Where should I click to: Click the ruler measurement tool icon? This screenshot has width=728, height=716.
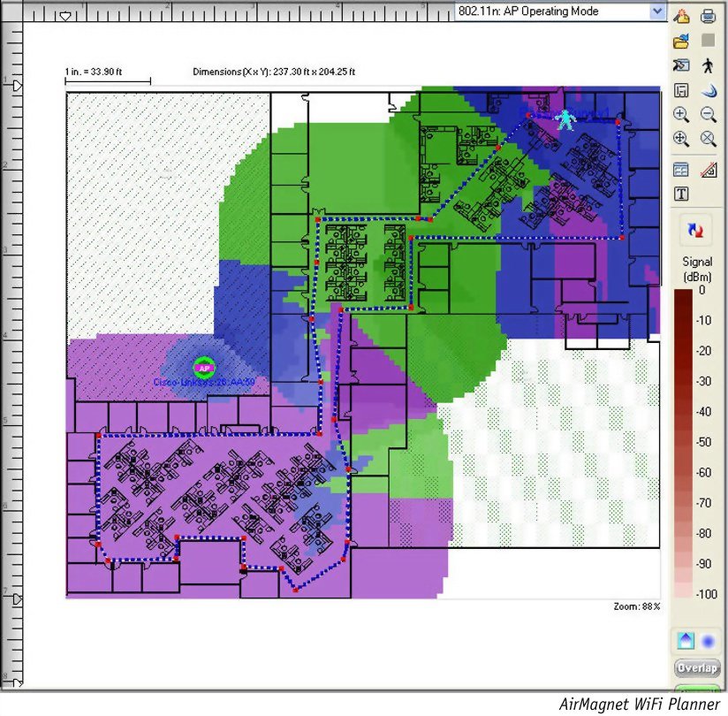tap(708, 170)
